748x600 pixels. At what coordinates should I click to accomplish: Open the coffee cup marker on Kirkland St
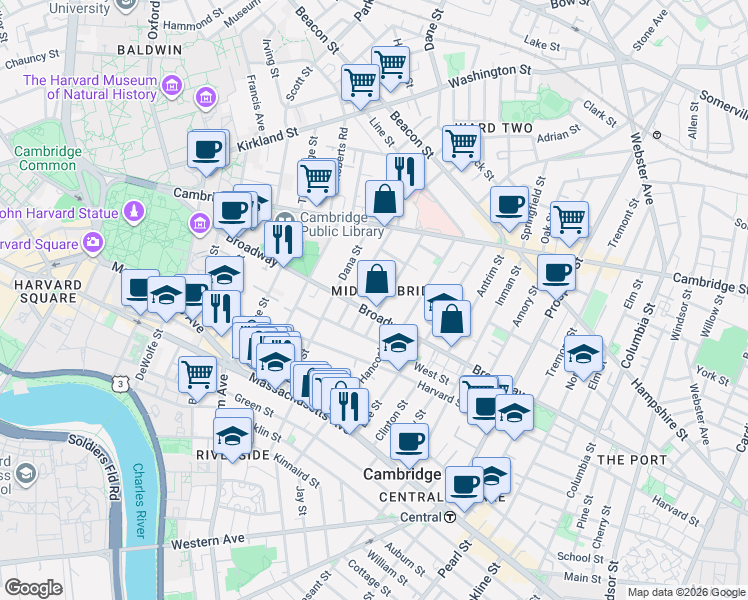[207, 151]
